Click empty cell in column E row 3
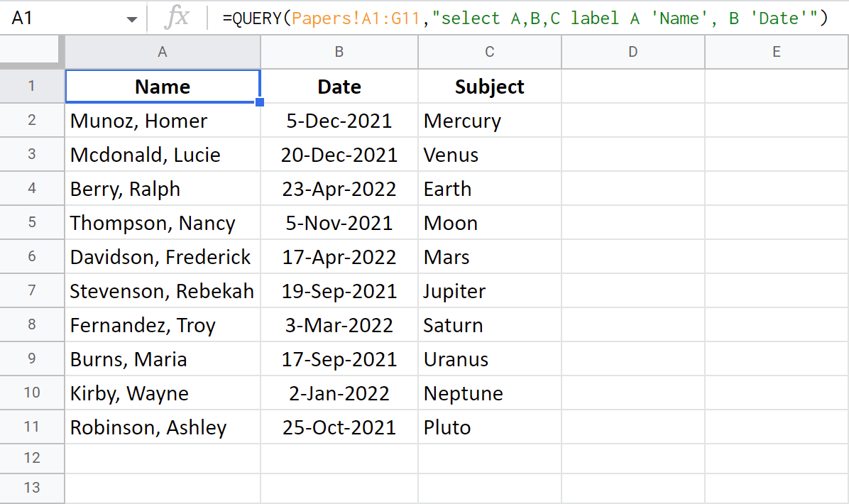 coord(776,154)
